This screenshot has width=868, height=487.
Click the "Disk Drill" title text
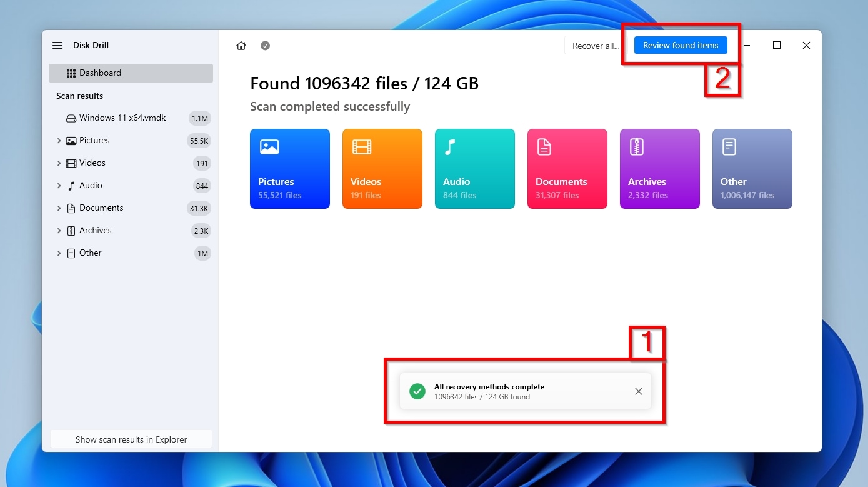click(91, 46)
